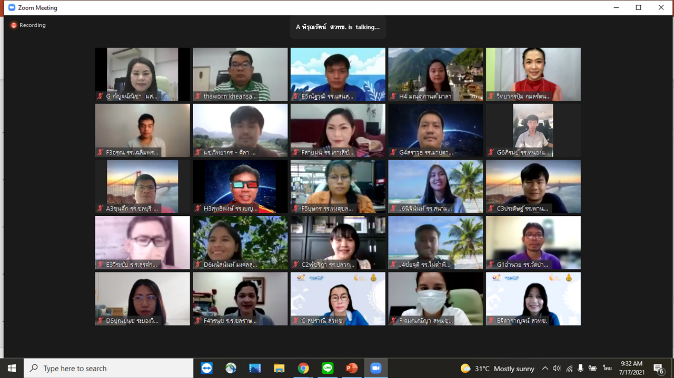This screenshot has height=378, width=674.
Task: Click the Zoom Meeting title bar icon
Action: pyautogui.click(x=12, y=7)
